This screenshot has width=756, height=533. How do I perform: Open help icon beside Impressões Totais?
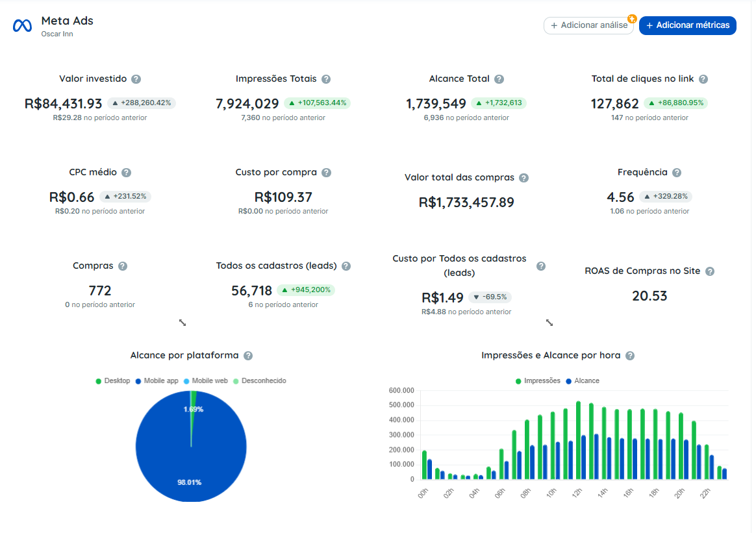327,79
